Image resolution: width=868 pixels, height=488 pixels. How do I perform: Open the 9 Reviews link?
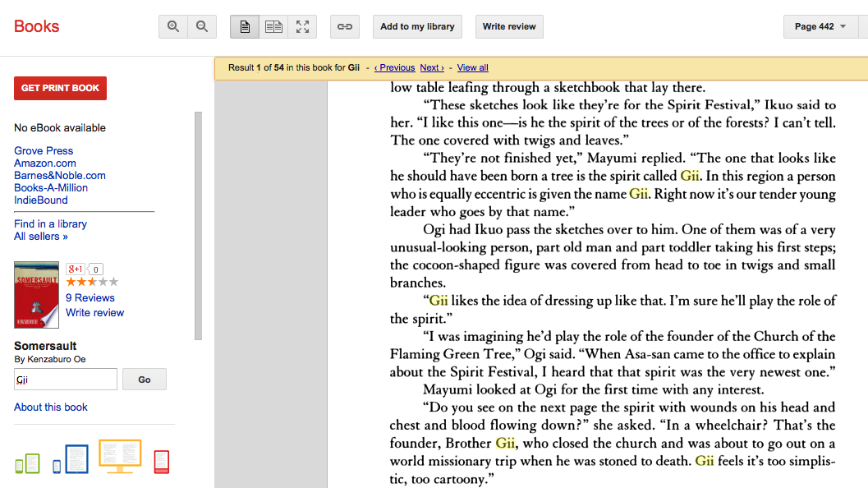(90, 298)
